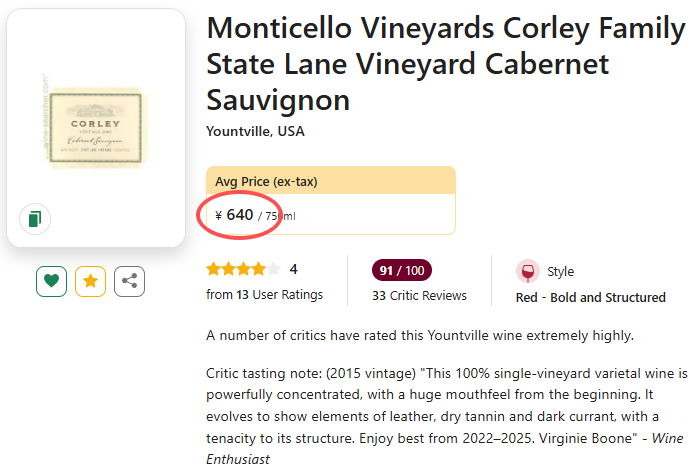
Task: Click the 91 / 100 critic score badge
Action: click(x=401, y=270)
